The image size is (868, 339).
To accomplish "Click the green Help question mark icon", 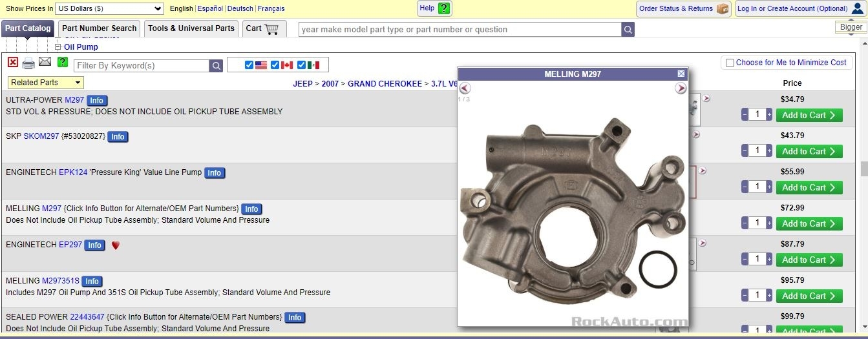I will coord(443,8).
